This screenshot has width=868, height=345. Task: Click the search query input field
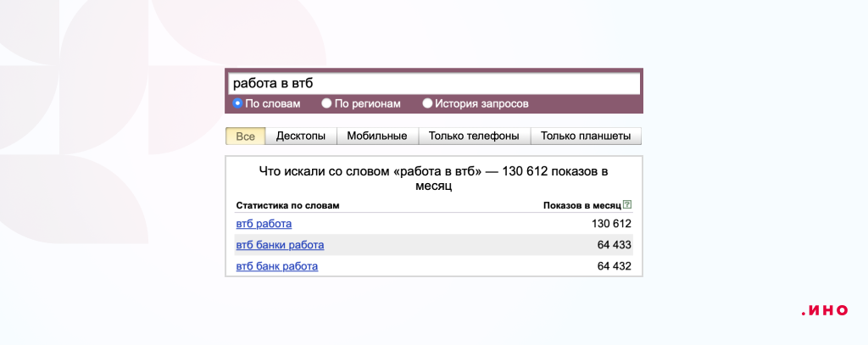433,84
